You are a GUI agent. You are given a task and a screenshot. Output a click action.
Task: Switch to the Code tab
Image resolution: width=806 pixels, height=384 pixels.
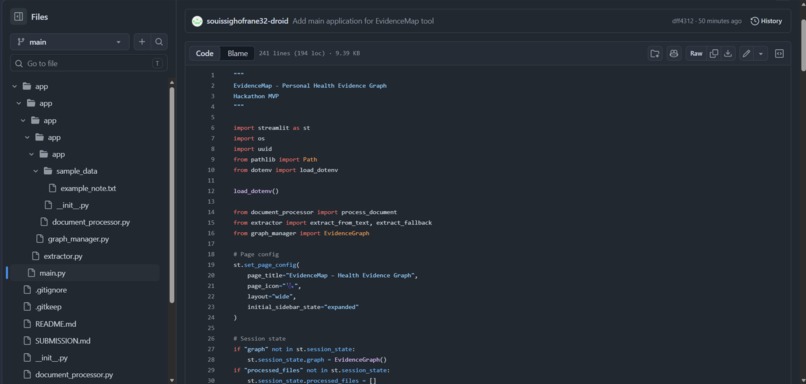tap(205, 53)
